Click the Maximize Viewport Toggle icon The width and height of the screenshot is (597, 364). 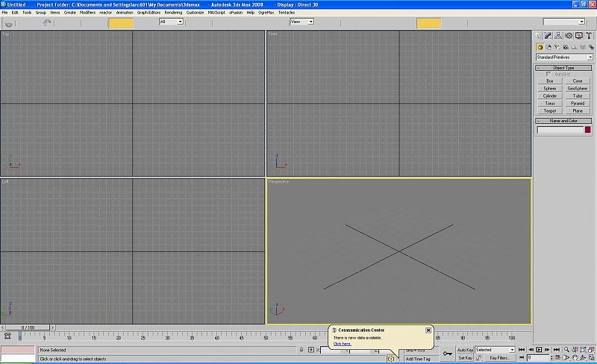coord(591,358)
